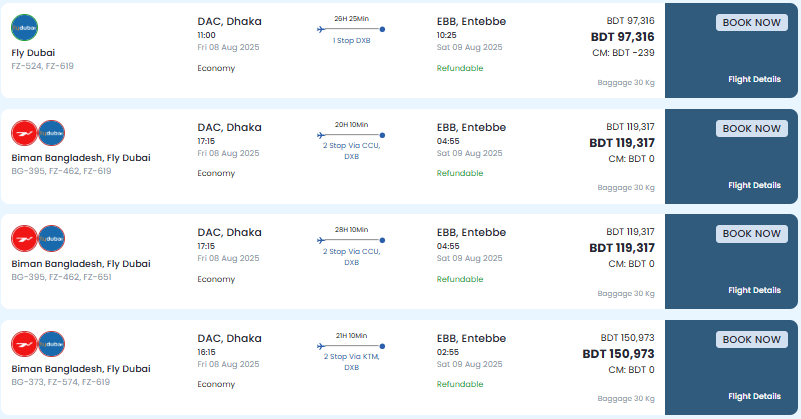Click the airplane route icon on the 21H 10Min flight
Viewport: 801px width, 419px height.
[321, 346]
